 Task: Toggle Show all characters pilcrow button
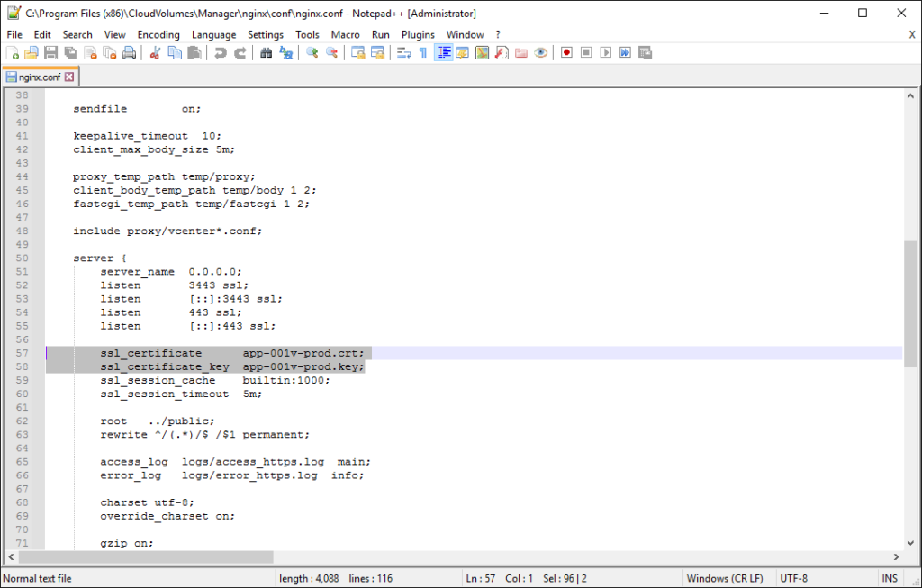423,53
